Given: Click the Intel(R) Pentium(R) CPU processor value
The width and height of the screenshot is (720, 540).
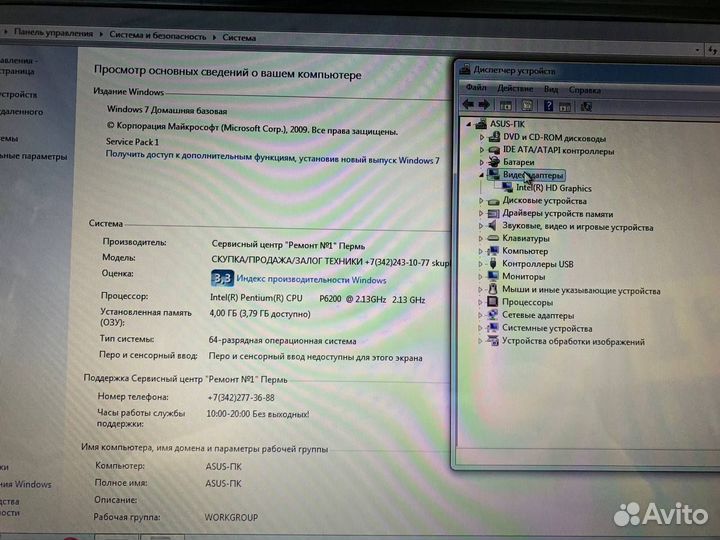Looking at the screenshot, I should [x=317, y=298].
